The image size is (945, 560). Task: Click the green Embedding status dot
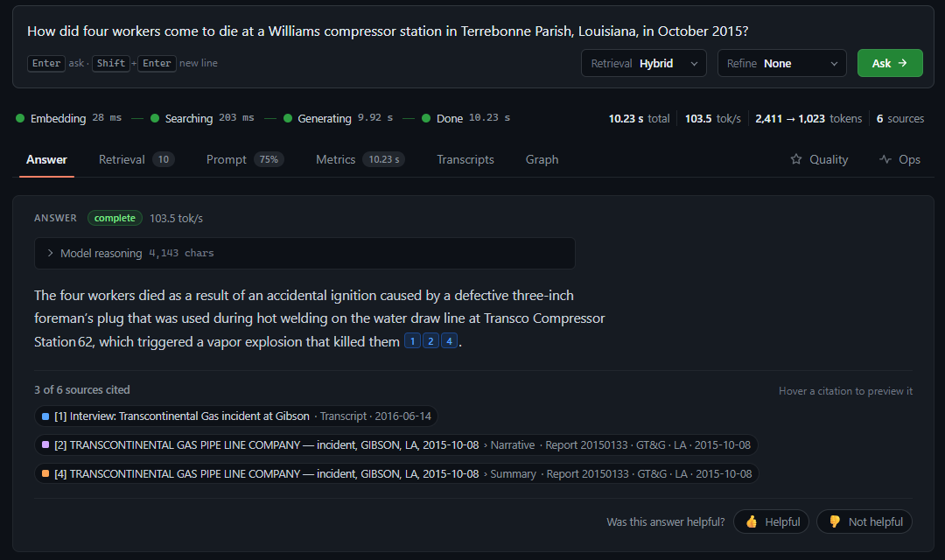(20, 118)
